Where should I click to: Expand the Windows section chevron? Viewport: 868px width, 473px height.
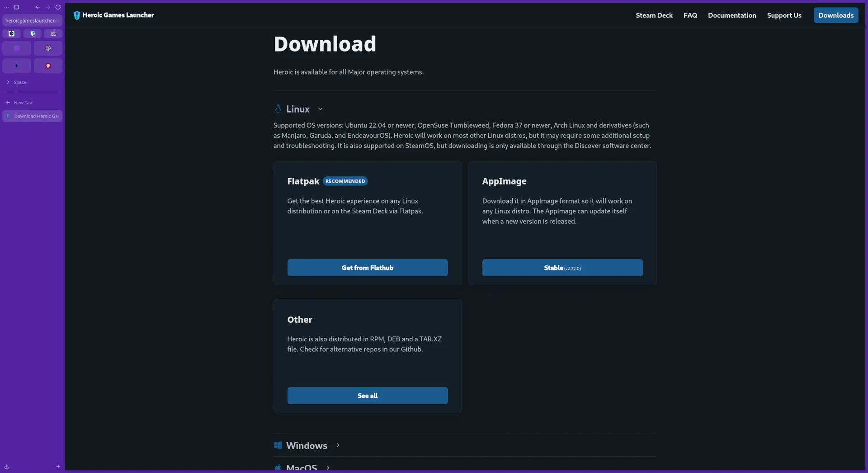[338, 445]
